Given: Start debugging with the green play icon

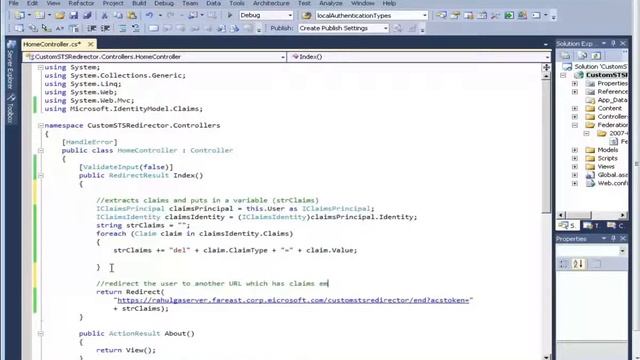Looking at the screenshot, I should point(230,16).
